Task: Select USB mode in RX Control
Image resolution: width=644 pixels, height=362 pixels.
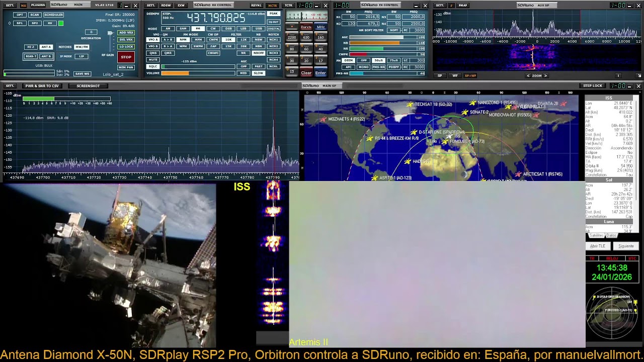Action: pos(259,29)
